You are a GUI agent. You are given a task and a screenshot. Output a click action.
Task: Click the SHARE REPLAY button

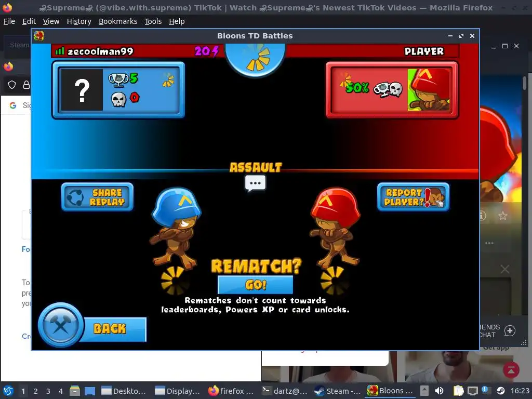(97, 197)
